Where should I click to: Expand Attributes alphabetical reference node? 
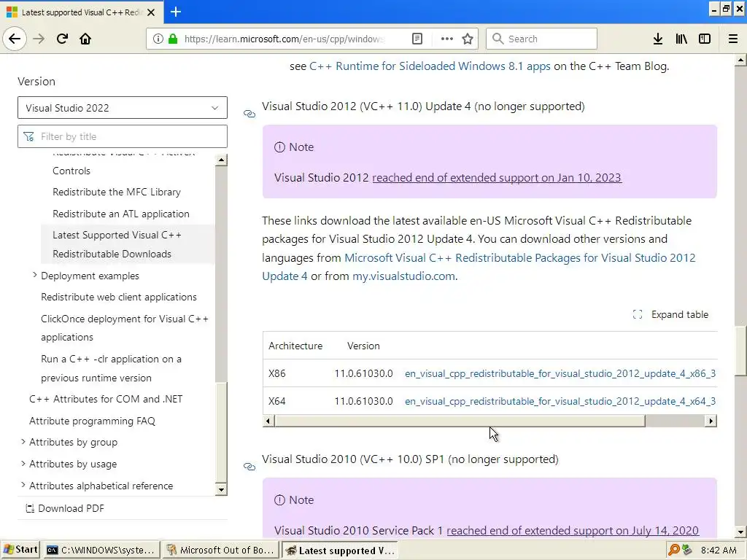(23, 485)
